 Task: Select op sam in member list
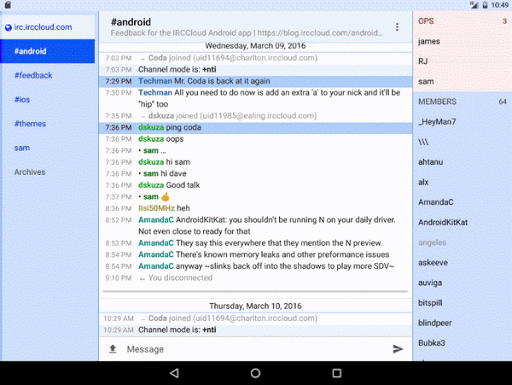(x=462, y=81)
